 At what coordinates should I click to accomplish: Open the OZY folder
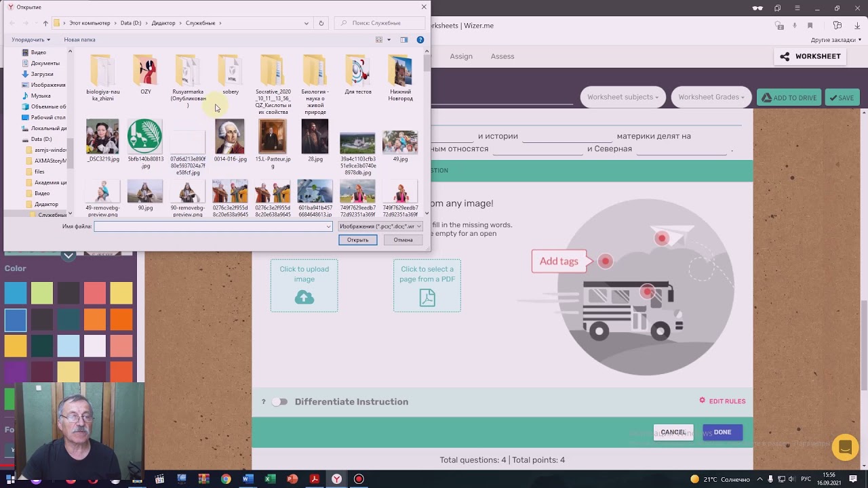pyautogui.click(x=145, y=75)
